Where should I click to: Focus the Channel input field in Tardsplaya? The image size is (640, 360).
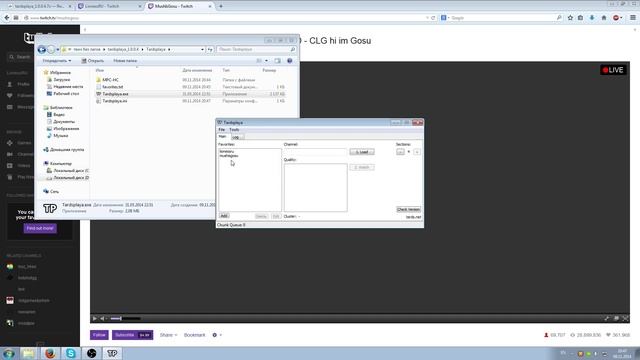315,152
